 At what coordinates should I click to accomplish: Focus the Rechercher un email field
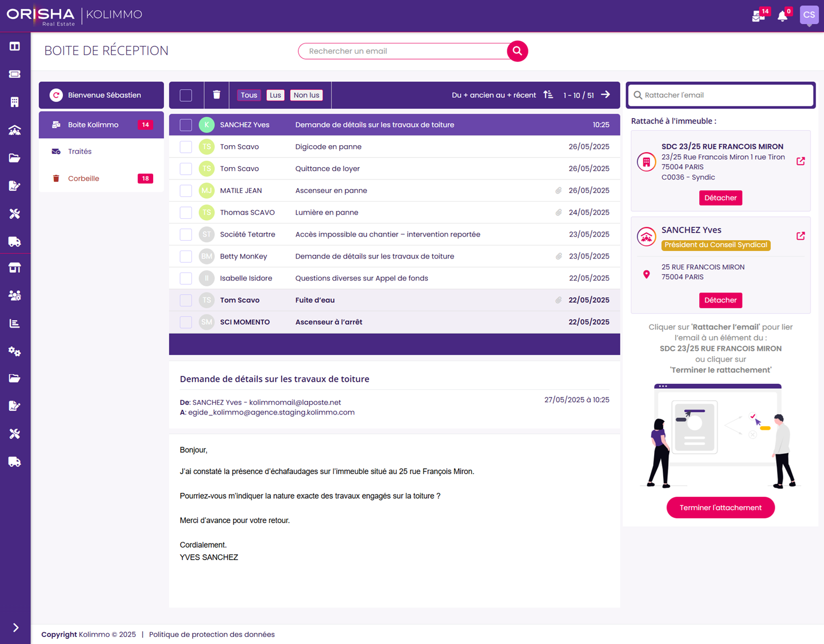(x=403, y=51)
